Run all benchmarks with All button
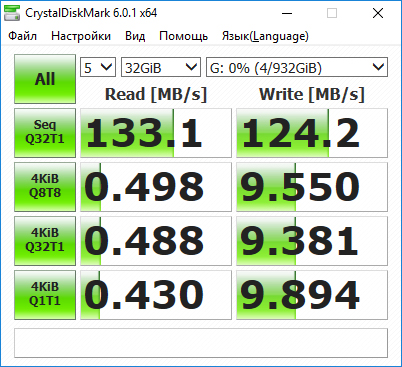Image resolution: width=402 pixels, height=367 pixels. 45,79
